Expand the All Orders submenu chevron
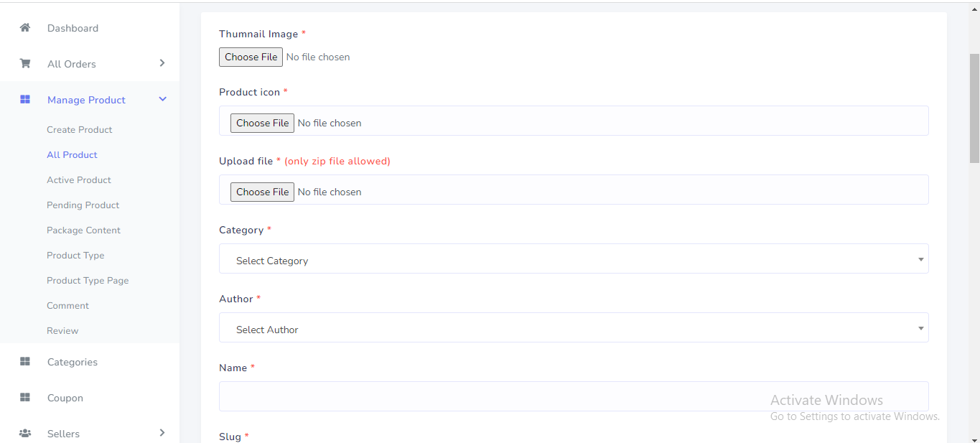The image size is (980, 443). point(162,63)
